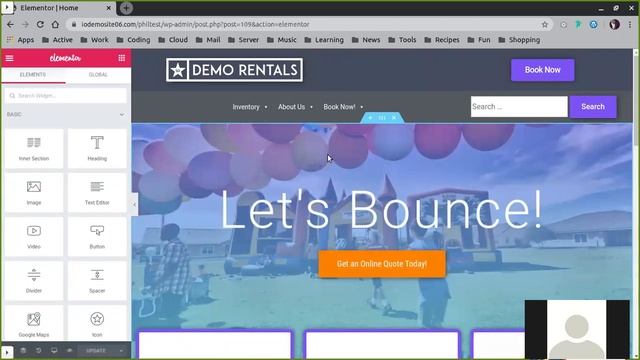Delete section with the handle X
The image size is (640, 360).
(x=394, y=118)
